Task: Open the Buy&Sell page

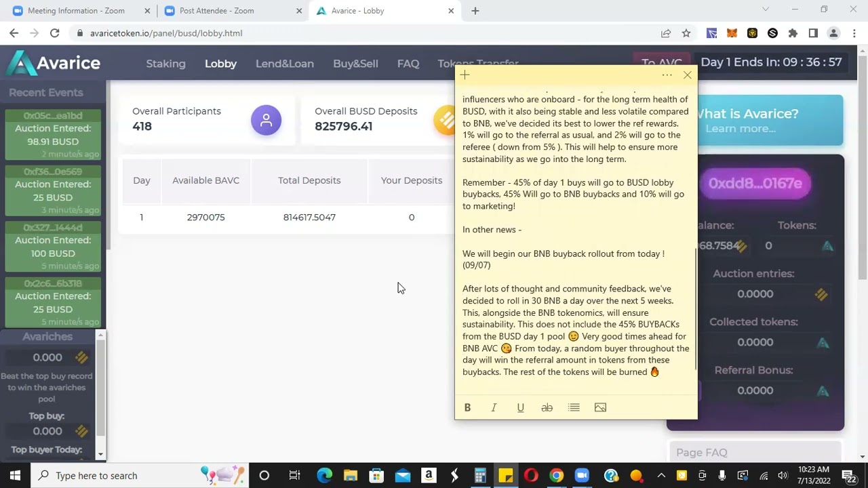Action: pyautogui.click(x=355, y=64)
